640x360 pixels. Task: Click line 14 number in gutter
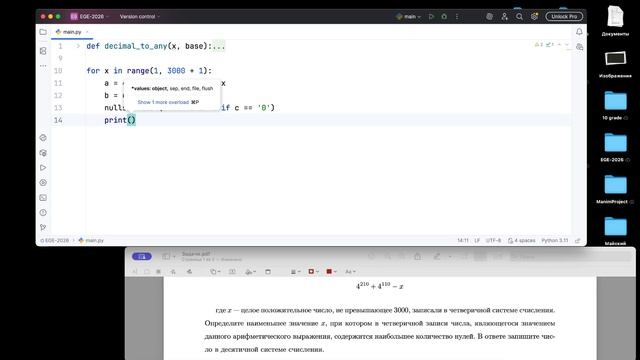tap(58, 120)
